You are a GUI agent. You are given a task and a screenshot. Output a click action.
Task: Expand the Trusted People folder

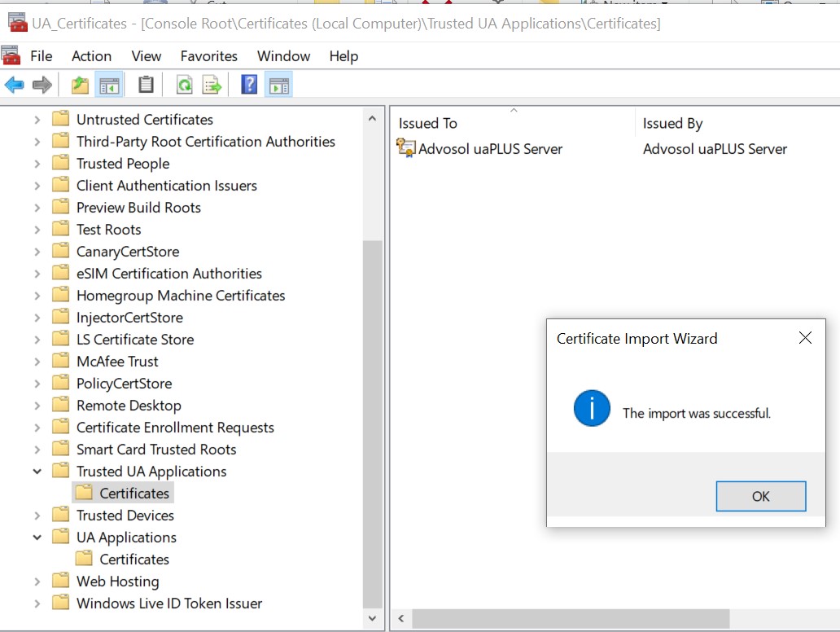[37, 164]
